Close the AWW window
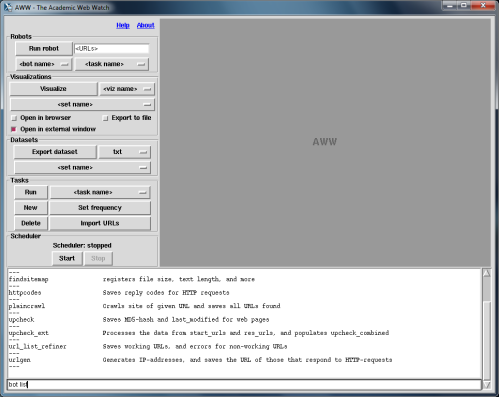The height and width of the screenshot is (397, 499). (x=483, y=6)
